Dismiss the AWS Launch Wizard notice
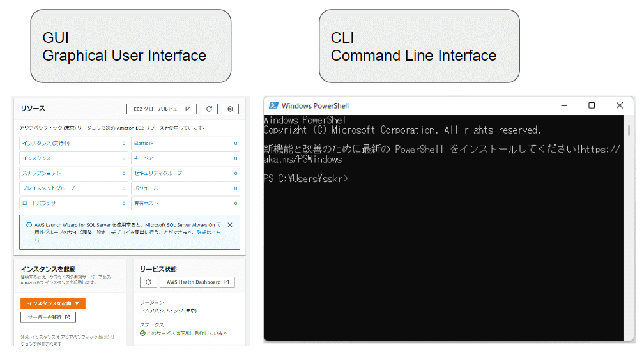 pos(230,225)
